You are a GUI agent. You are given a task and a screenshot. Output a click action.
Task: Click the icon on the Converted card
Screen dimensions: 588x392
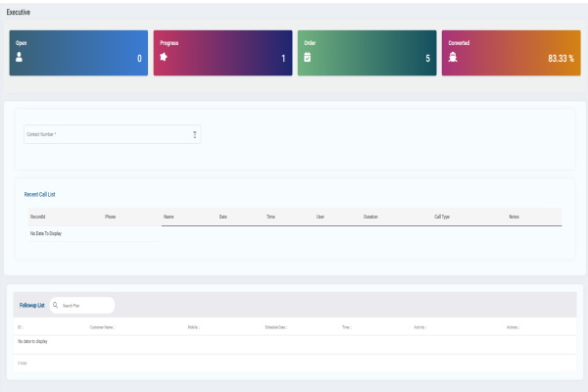(454, 58)
